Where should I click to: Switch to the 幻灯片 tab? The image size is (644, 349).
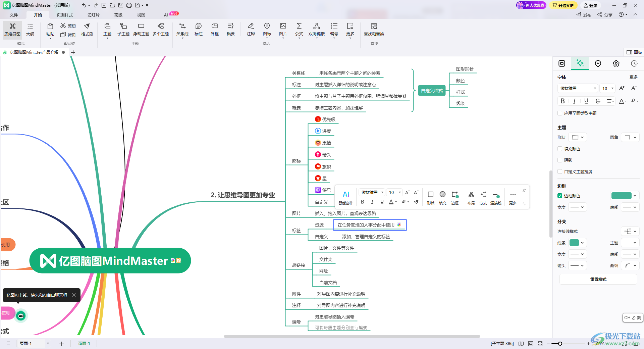click(94, 15)
